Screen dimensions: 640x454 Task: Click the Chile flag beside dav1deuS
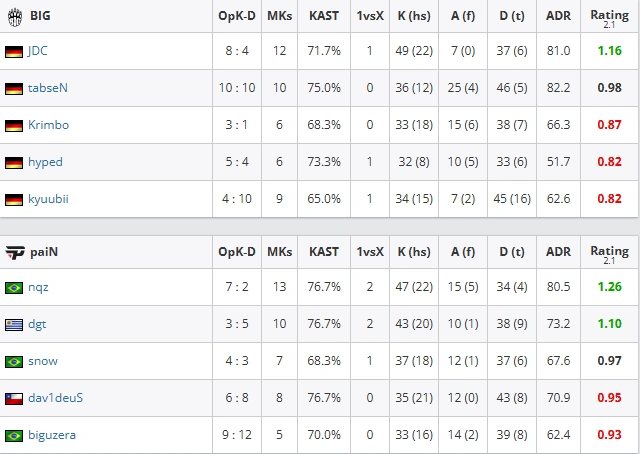[x=14, y=399]
